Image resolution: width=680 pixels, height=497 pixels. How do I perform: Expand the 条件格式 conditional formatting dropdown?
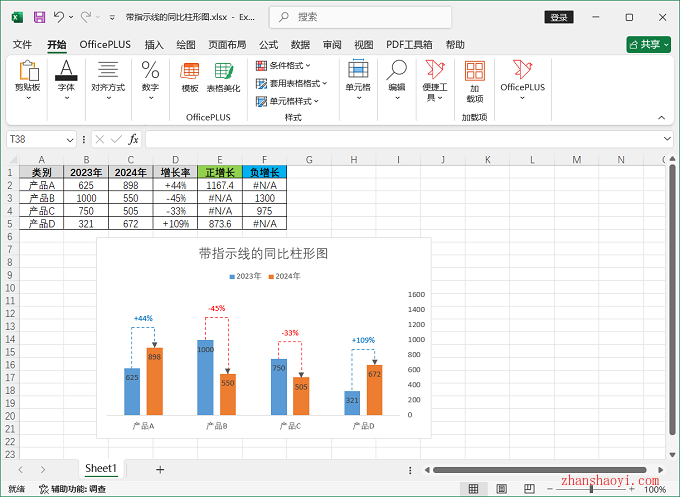[290, 65]
